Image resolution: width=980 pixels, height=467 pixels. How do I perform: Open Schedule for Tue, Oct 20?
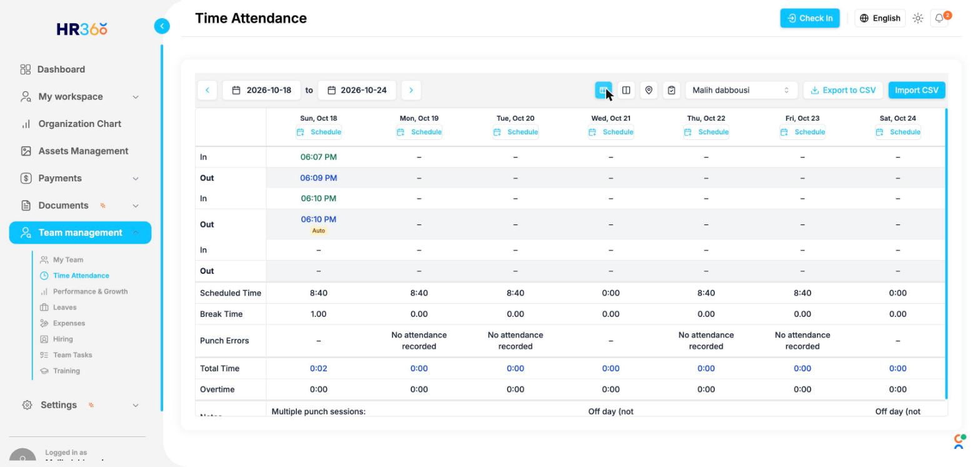(x=516, y=132)
